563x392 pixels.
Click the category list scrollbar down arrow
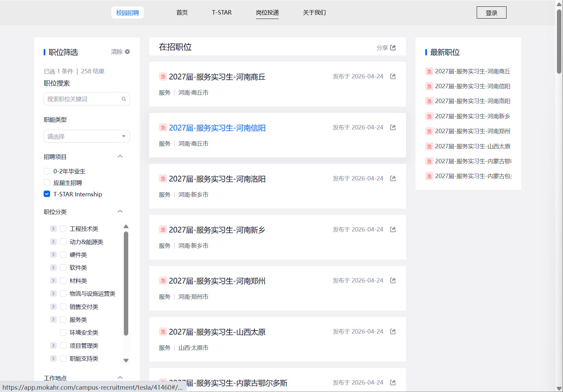point(126,361)
